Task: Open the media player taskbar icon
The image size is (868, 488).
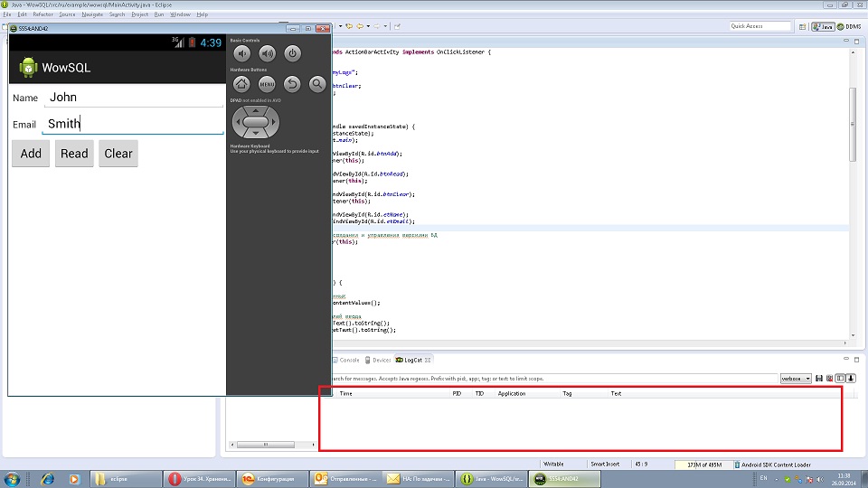Action: pyautogui.click(x=74, y=479)
